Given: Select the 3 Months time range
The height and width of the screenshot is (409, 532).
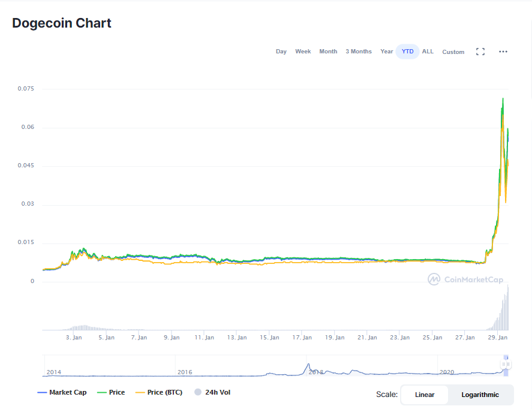Looking at the screenshot, I should pyautogui.click(x=359, y=52).
